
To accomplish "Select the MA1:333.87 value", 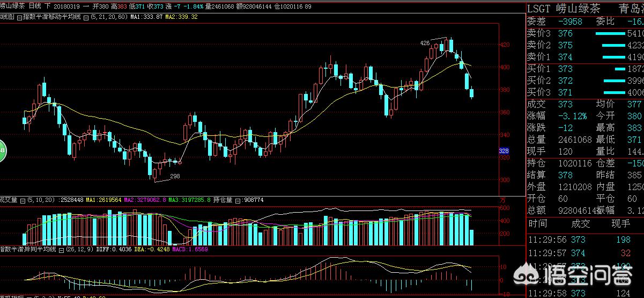I will [146, 17].
